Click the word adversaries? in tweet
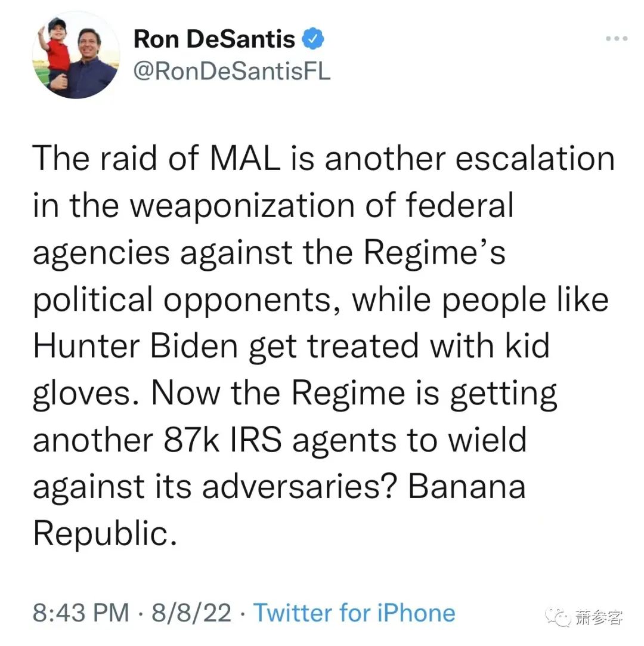644x646 pixels. [300, 487]
